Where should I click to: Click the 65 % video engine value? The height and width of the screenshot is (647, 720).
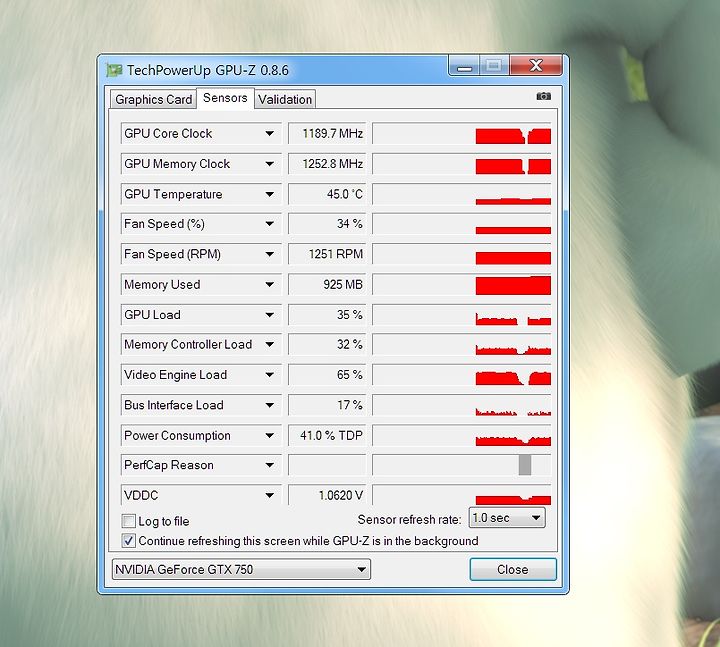pyautogui.click(x=327, y=375)
